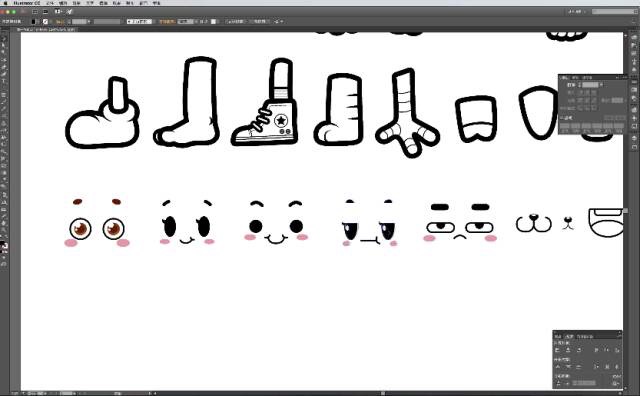Click horizontal align right icon in Align panel
The image size is (640, 396).
coord(579,350)
